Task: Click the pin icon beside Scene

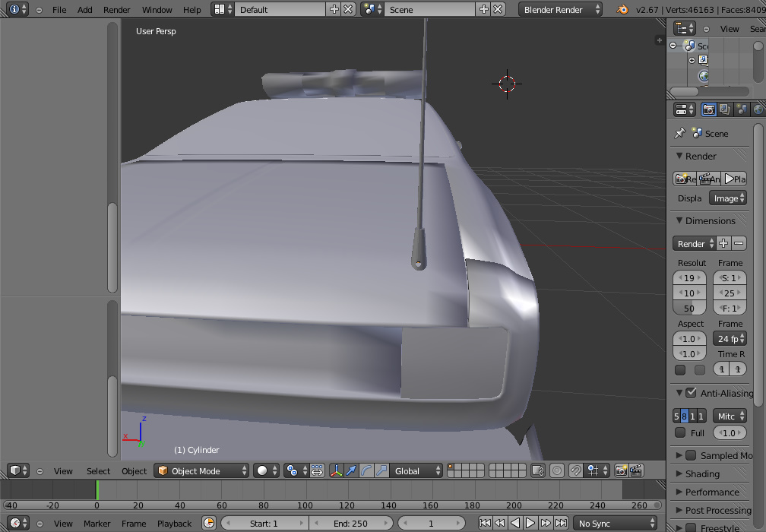Action: (679, 133)
